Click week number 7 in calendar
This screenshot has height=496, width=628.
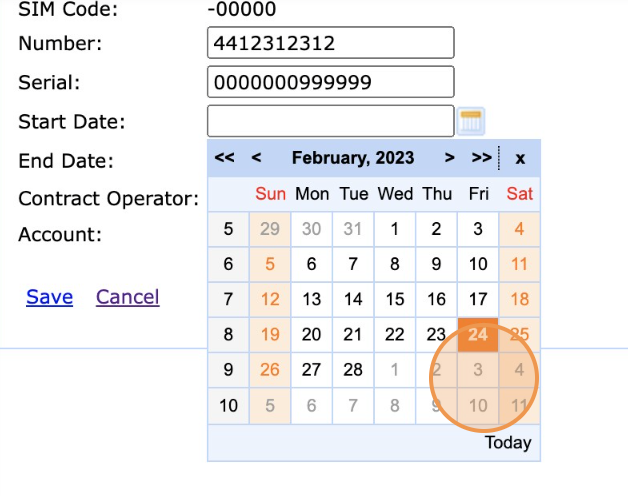pos(228,299)
